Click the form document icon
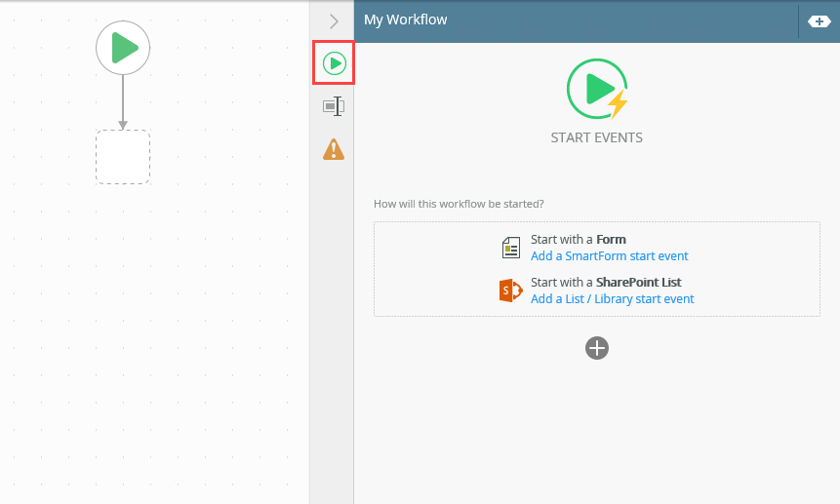The height and width of the screenshot is (504, 840). pyautogui.click(x=510, y=248)
